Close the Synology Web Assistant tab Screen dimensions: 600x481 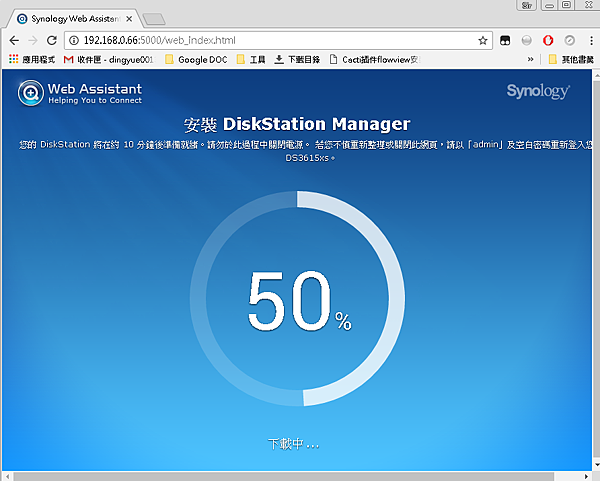coord(129,19)
